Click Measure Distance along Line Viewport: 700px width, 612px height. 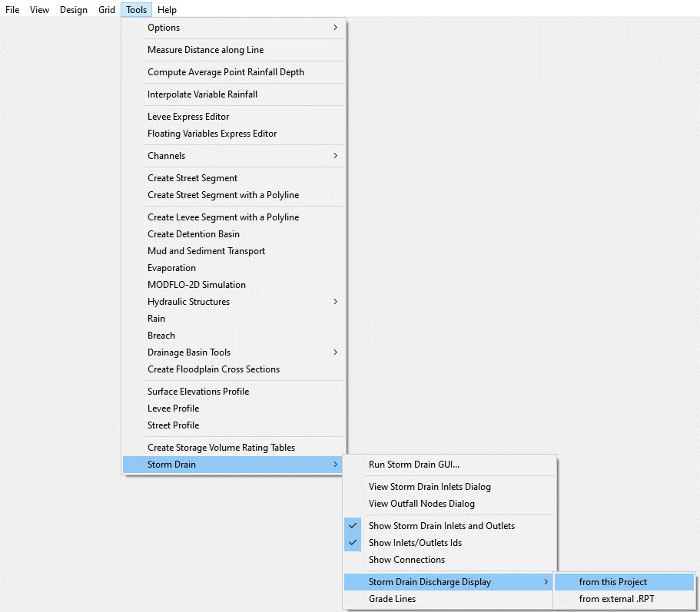click(x=205, y=50)
